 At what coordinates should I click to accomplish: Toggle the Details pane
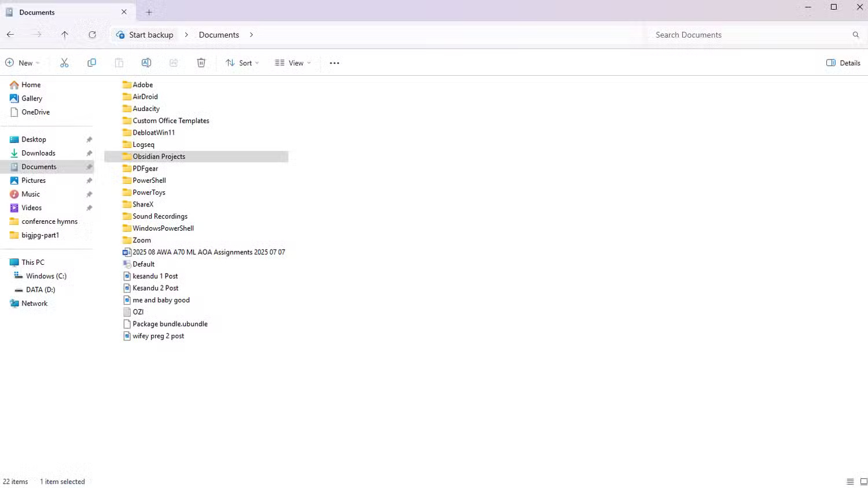pyautogui.click(x=843, y=63)
